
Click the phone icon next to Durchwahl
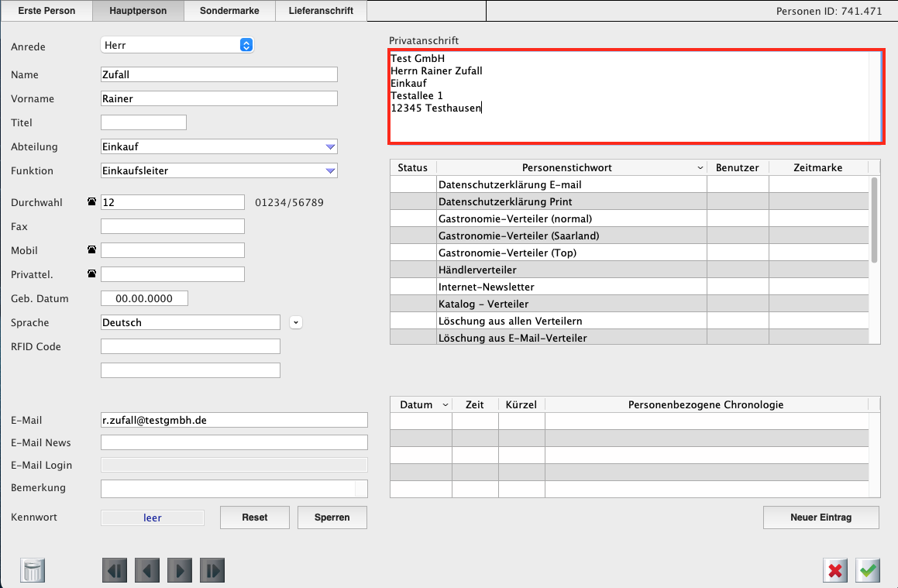(92, 202)
